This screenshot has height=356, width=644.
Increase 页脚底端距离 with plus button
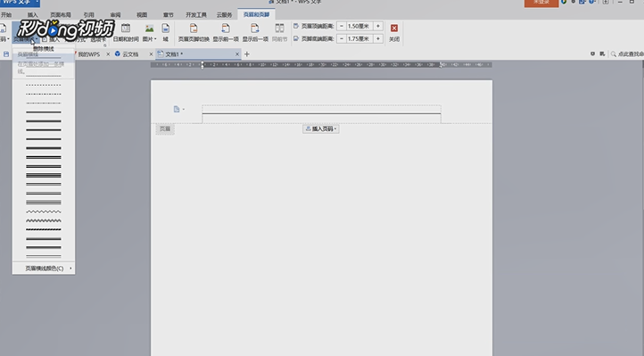click(x=378, y=38)
